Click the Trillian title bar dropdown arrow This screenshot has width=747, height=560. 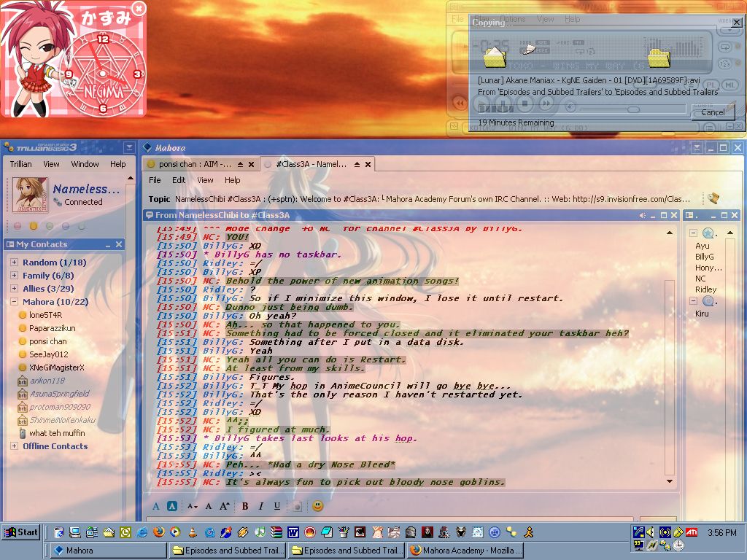(128, 147)
